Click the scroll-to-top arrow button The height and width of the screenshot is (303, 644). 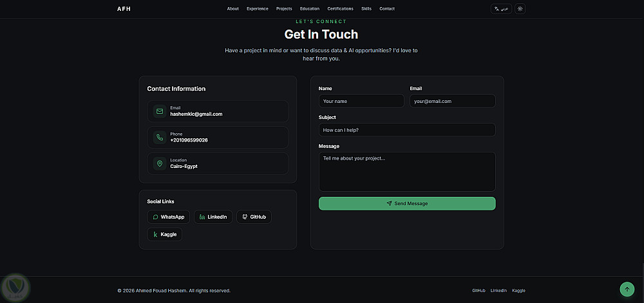click(627, 289)
